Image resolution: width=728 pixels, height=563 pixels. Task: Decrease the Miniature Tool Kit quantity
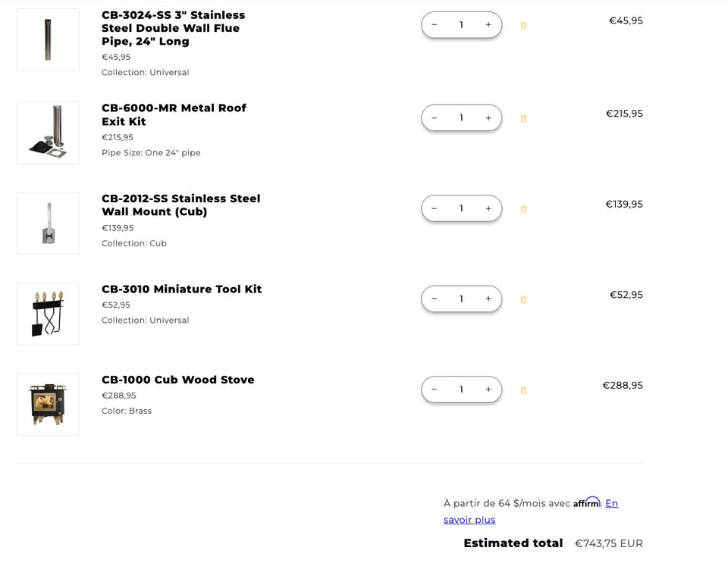[x=435, y=299]
